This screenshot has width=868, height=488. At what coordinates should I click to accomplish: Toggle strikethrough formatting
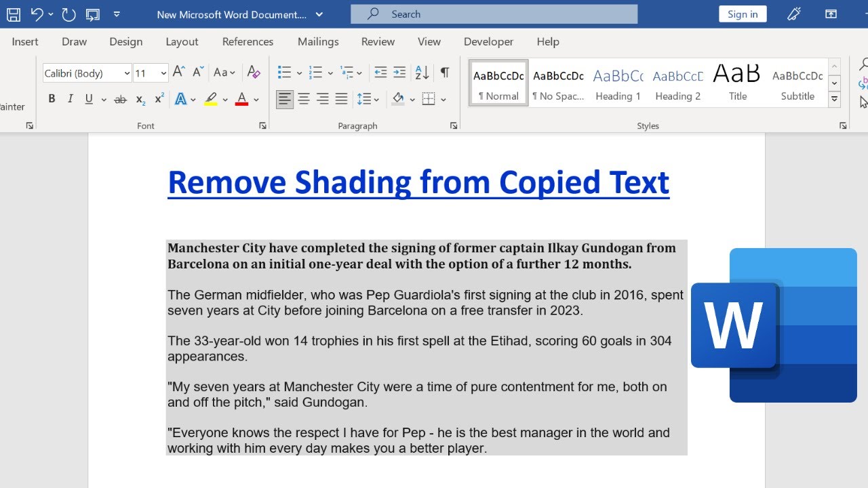[x=121, y=99]
